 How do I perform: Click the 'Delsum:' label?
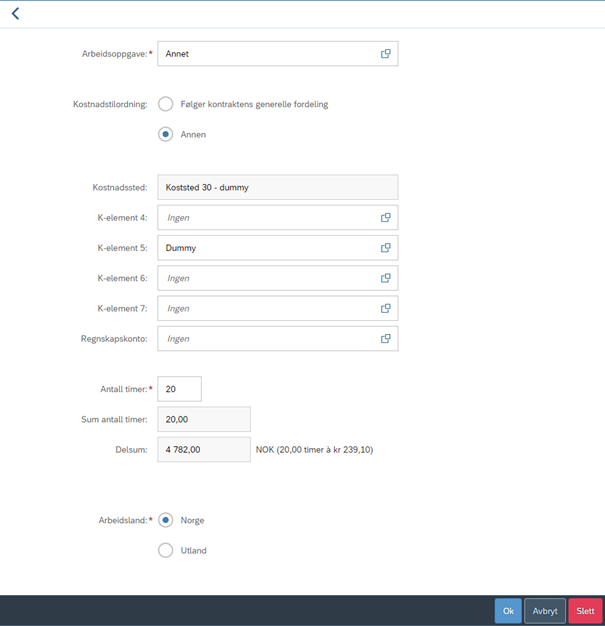131,450
